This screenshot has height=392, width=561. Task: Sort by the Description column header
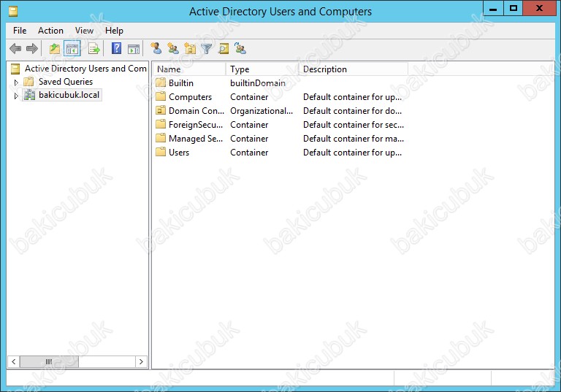[x=353, y=69]
